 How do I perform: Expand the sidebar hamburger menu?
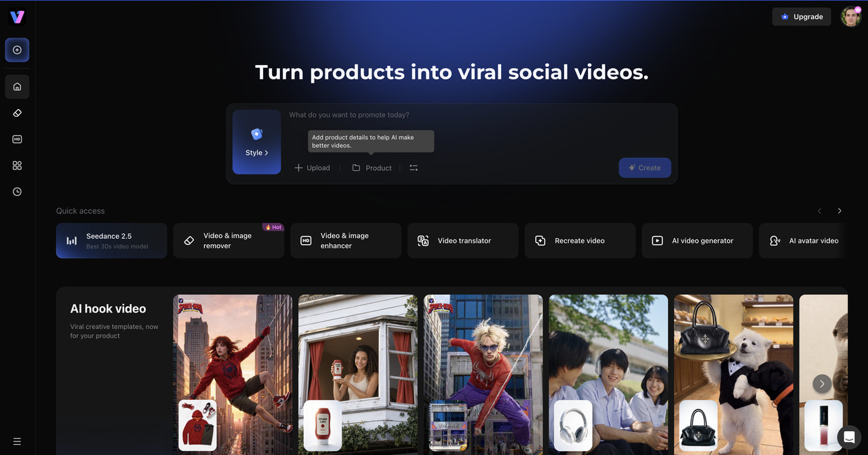(17, 441)
